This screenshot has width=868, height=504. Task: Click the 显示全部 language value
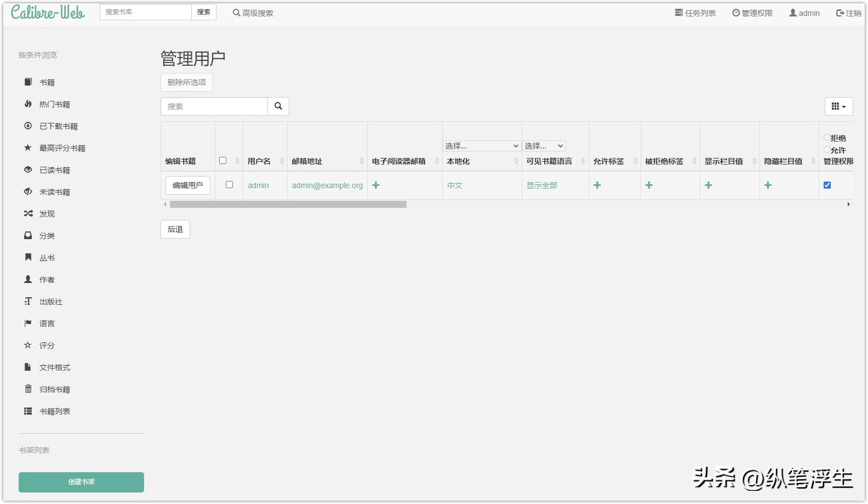[x=542, y=185]
